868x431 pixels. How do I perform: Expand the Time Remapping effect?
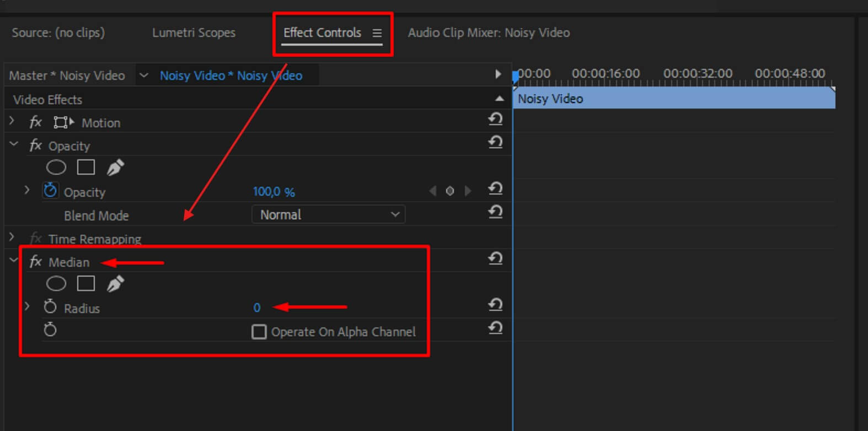click(x=12, y=237)
